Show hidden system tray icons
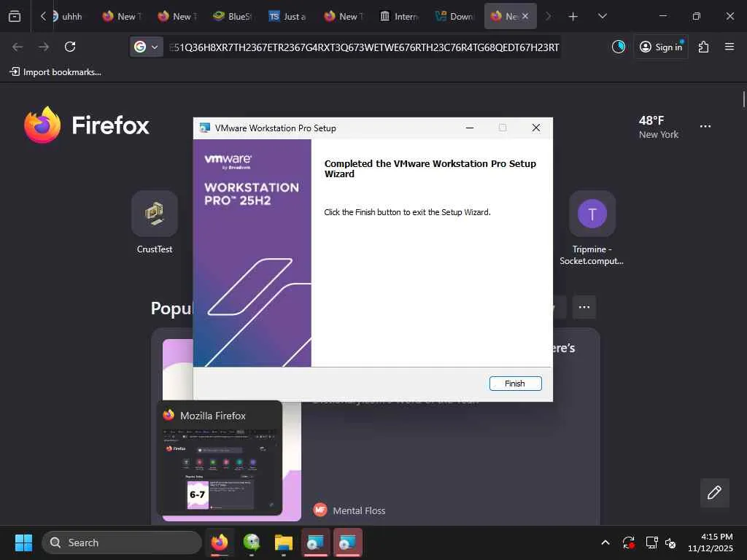The image size is (747, 560). tap(605, 542)
